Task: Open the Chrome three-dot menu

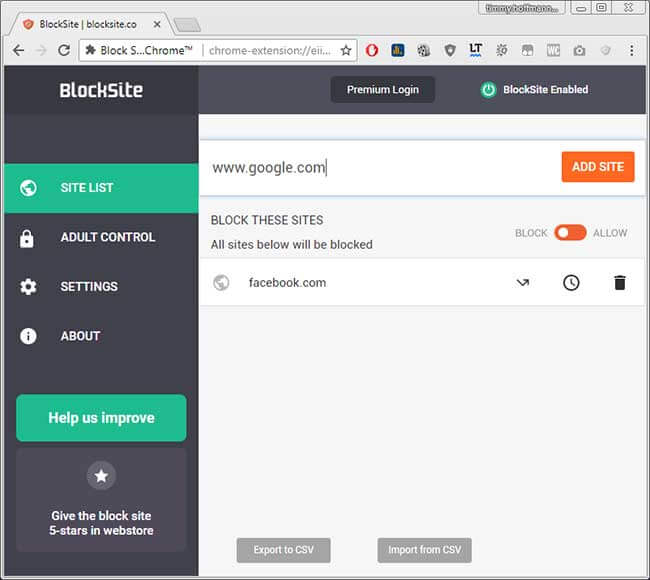Action: (x=632, y=50)
